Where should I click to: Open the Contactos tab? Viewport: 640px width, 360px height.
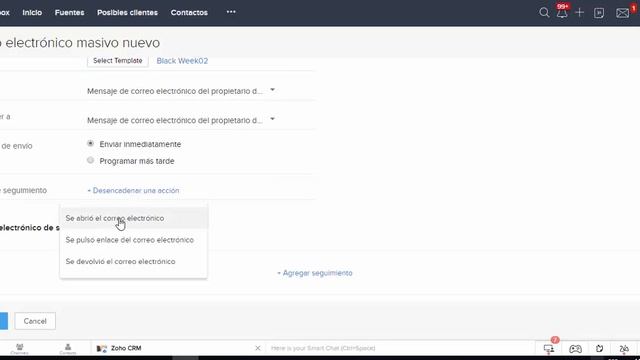click(189, 13)
